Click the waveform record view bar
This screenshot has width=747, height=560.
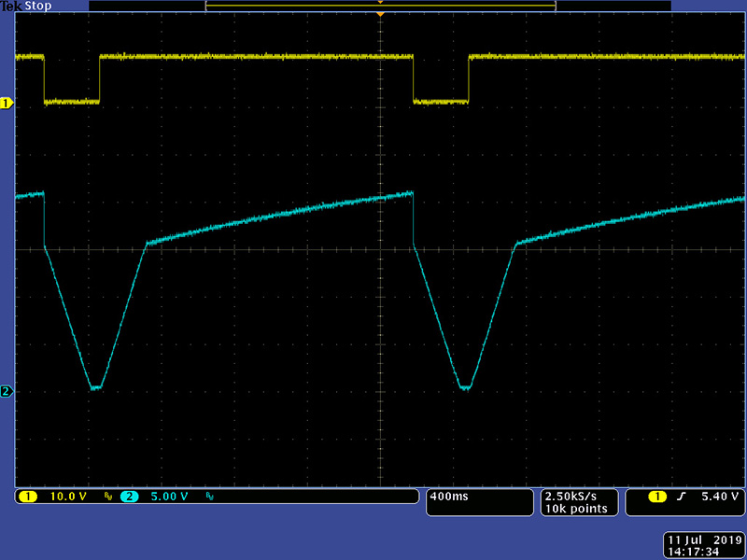click(380, 6)
